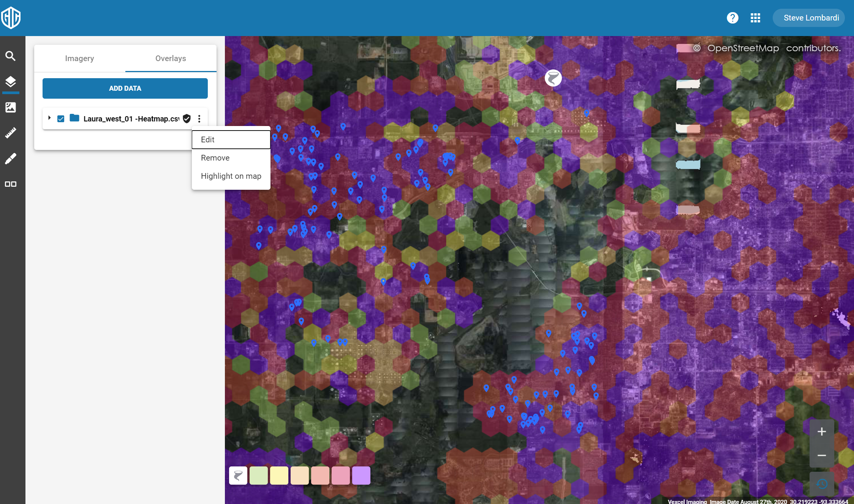Open the layer three-dot options menu
This screenshot has height=504, width=854.
tap(199, 119)
